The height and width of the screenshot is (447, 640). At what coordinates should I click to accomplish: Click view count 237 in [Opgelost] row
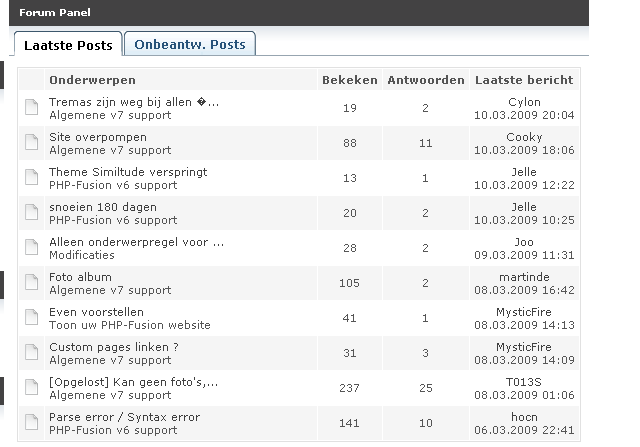point(349,388)
